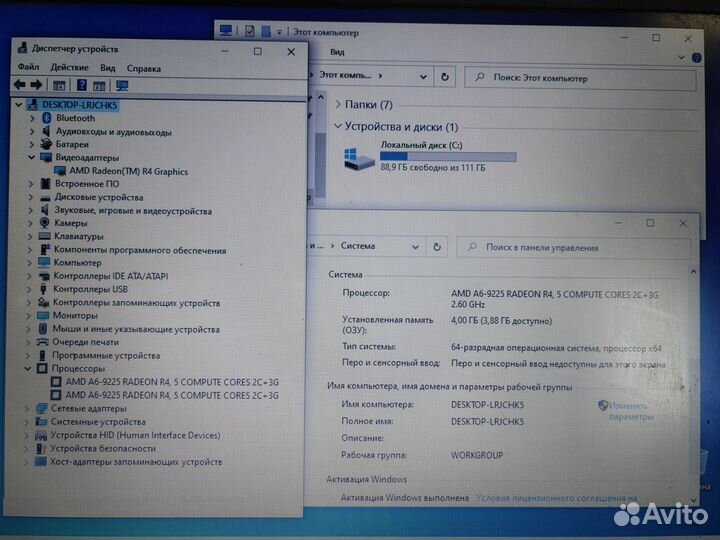
Task: Open the Вид tab in Explorer window
Action: tap(337, 52)
